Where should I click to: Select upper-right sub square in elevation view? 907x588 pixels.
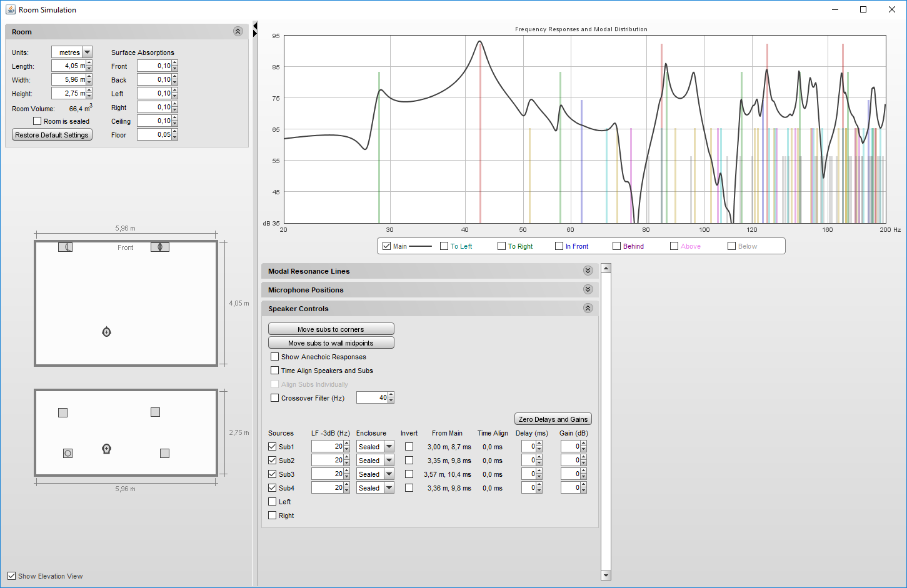[155, 412]
